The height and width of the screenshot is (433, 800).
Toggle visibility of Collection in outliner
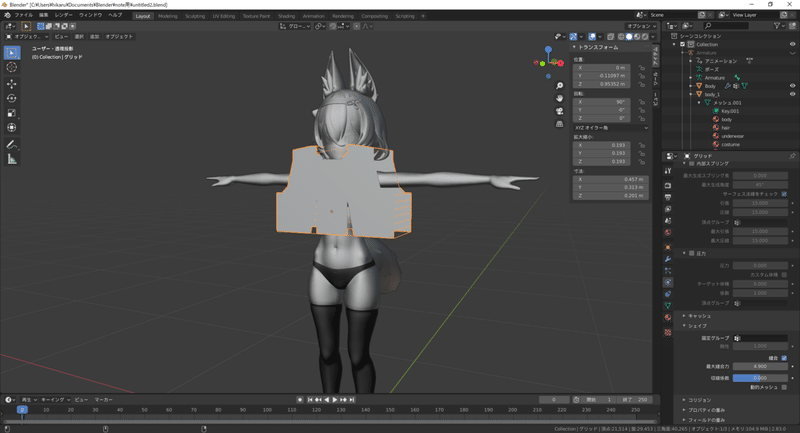pyautogui.click(x=792, y=44)
